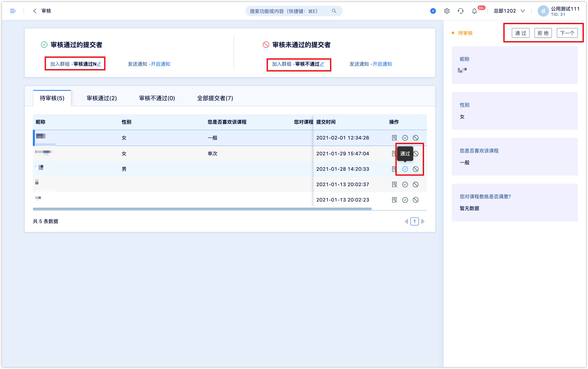The image size is (588, 369).
Task: Click 提交时间 column header
Action: point(326,122)
